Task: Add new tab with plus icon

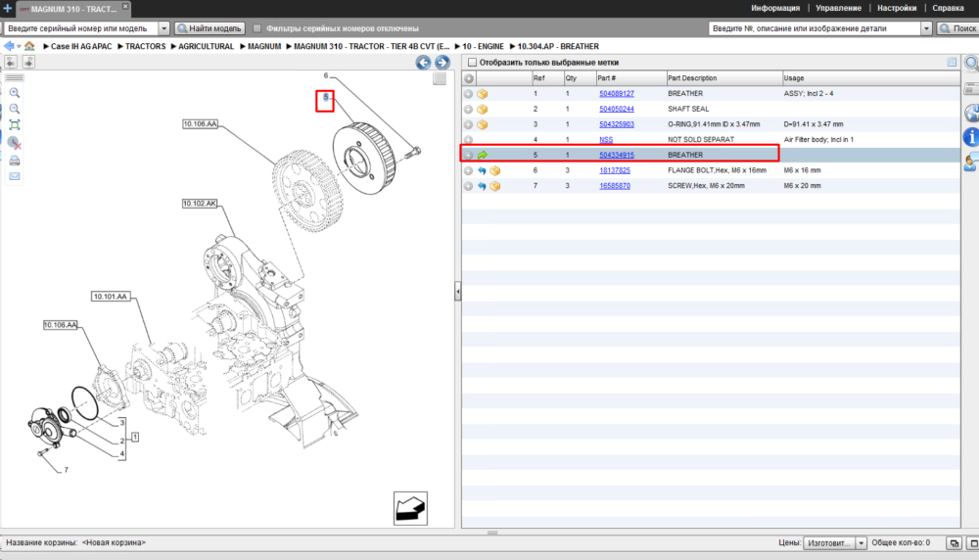Action: (8, 9)
